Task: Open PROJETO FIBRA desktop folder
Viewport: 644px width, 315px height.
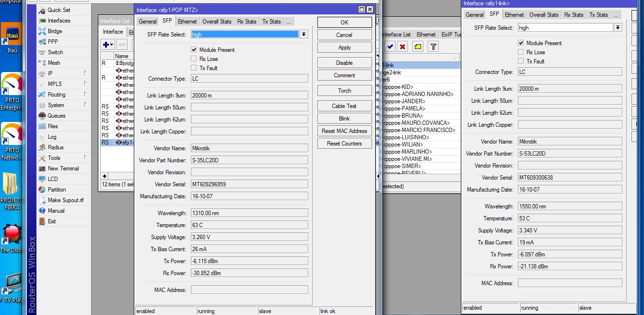Action: coord(12,190)
